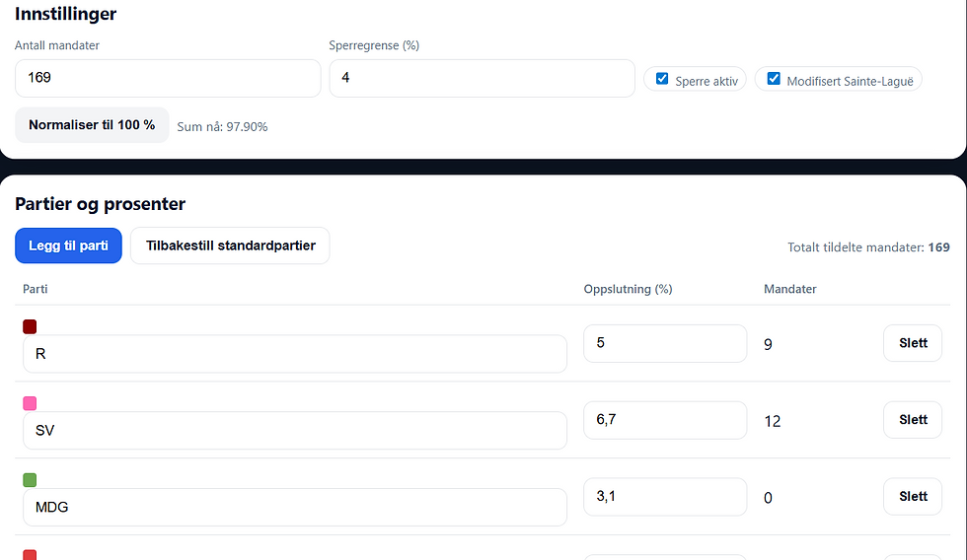Click the green MDG party color swatch
The width and height of the screenshot is (967, 560).
[30, 480]
